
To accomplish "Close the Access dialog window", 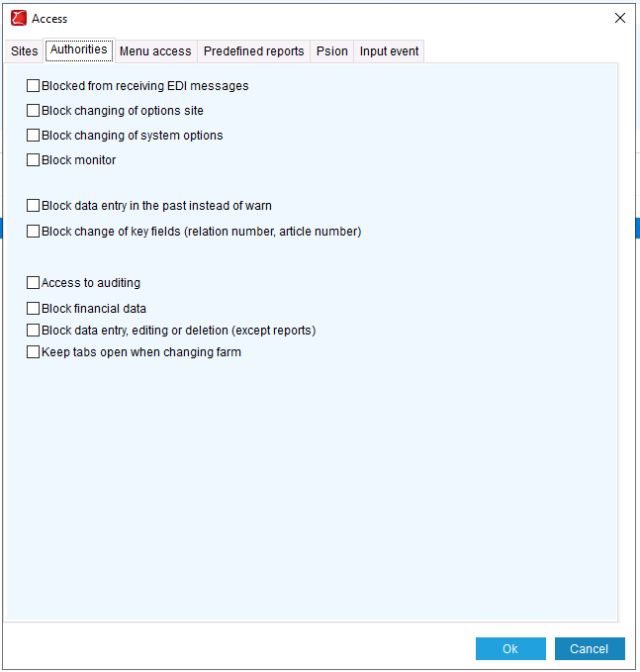I will (620, 18).
